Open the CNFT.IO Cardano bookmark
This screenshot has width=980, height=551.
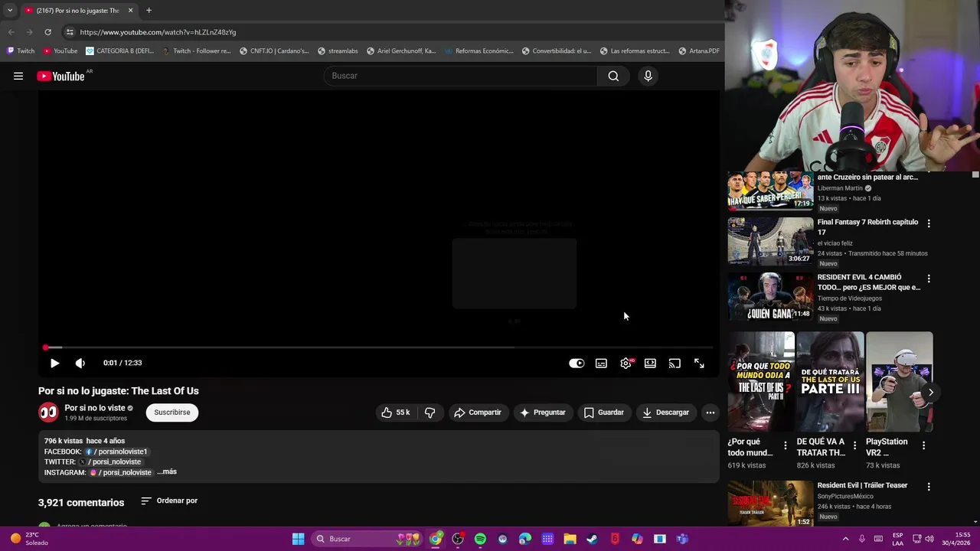[274, 51]
